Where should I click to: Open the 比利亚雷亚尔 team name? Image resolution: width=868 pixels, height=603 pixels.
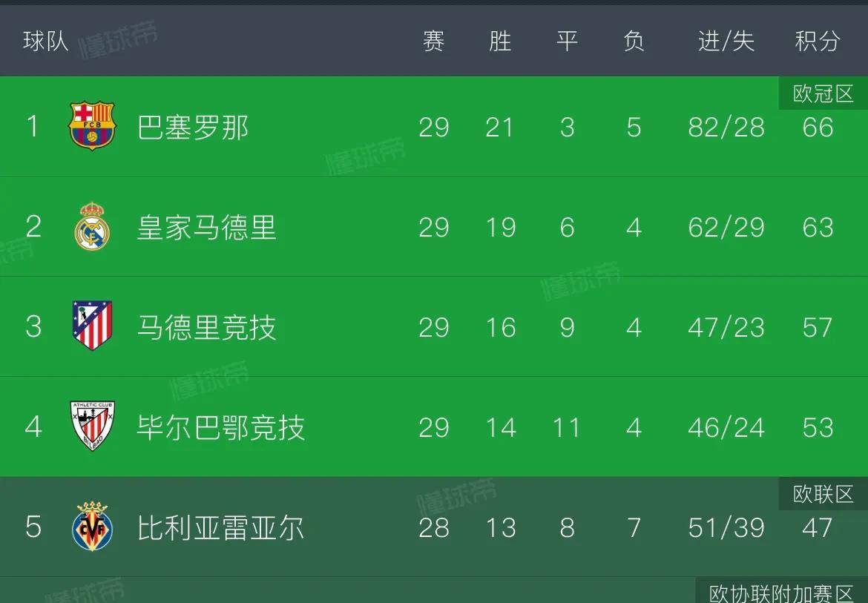pyautogui.click(x=221, y=528)
